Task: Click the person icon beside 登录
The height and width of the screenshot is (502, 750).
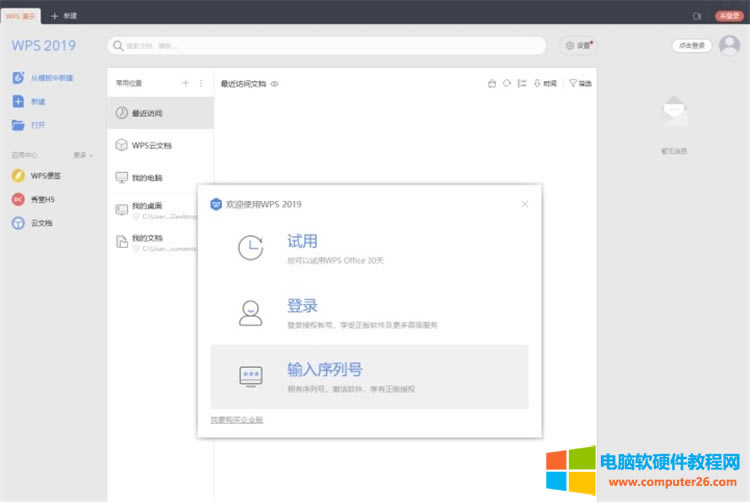Action: pyautogui.click(x=251, y=313)
